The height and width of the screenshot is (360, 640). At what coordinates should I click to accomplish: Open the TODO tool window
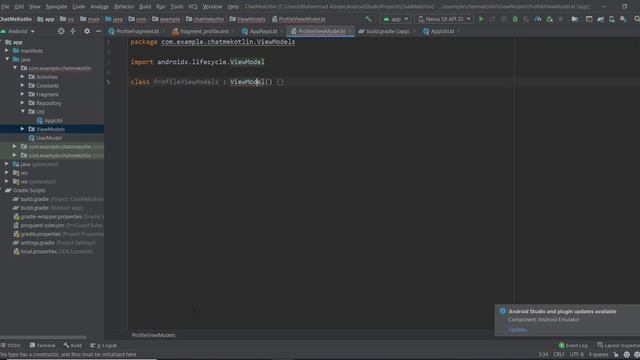[x=11, y=345]
